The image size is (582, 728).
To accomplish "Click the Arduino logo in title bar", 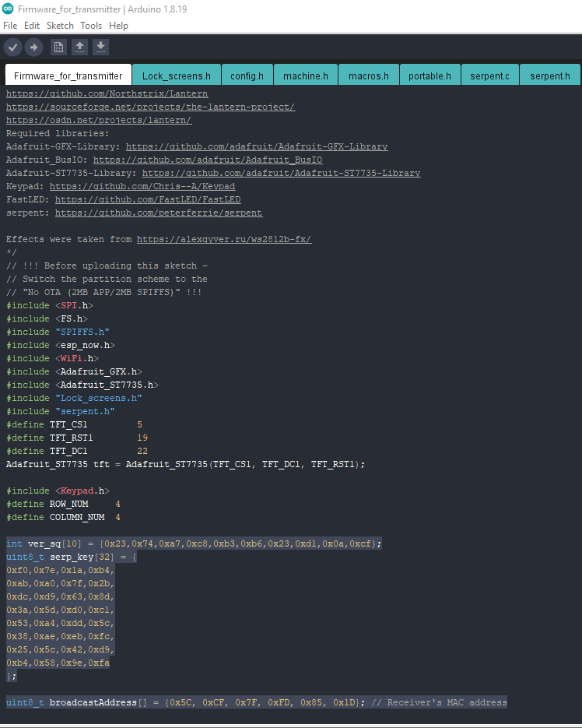I will tap(8, 9).
